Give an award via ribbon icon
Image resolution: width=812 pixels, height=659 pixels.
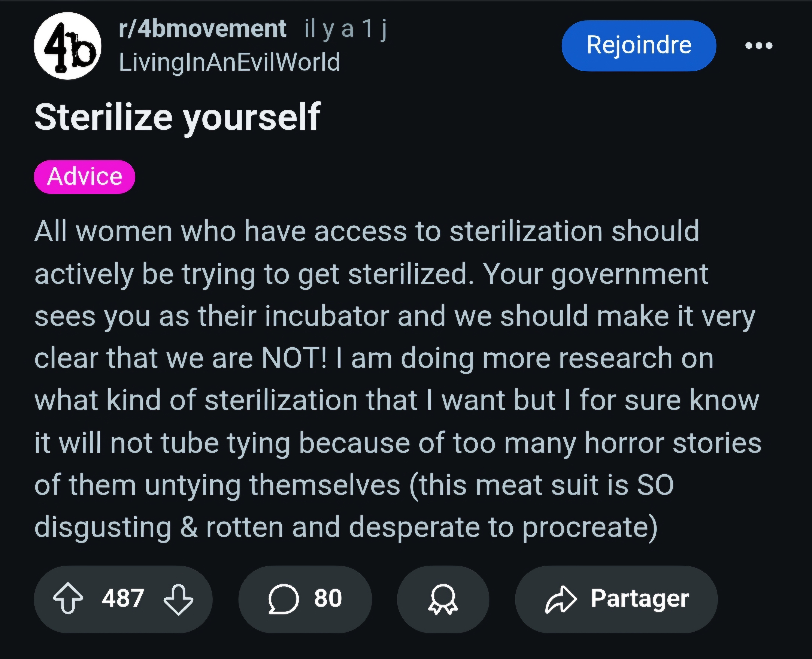pos(443,599)
